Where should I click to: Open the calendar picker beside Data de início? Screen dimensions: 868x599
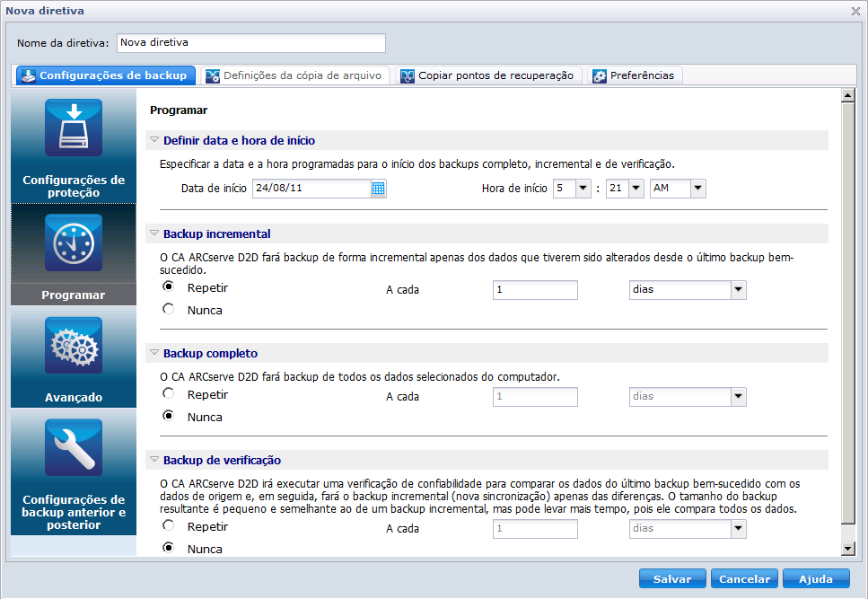pyautogui.click(x=378, y=188)
